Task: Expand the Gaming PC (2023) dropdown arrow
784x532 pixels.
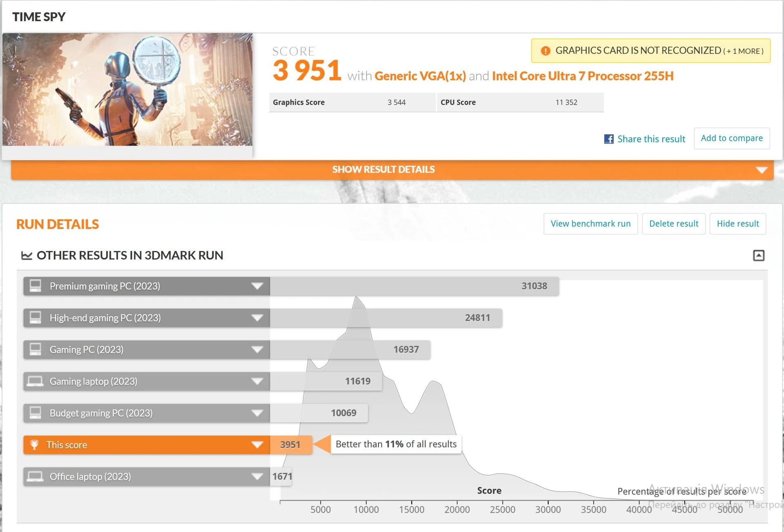Action: tap(257, 350)
